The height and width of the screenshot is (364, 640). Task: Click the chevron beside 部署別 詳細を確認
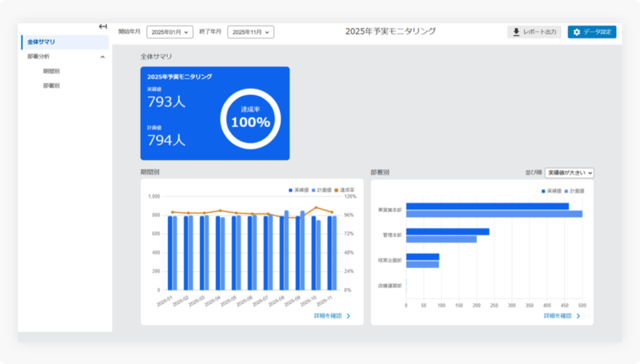click(578, 316)
